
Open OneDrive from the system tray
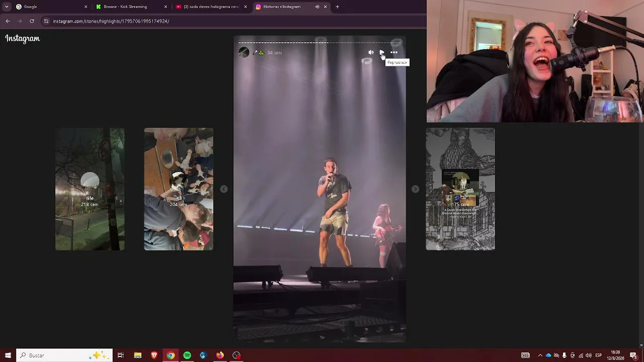[548, 355]
